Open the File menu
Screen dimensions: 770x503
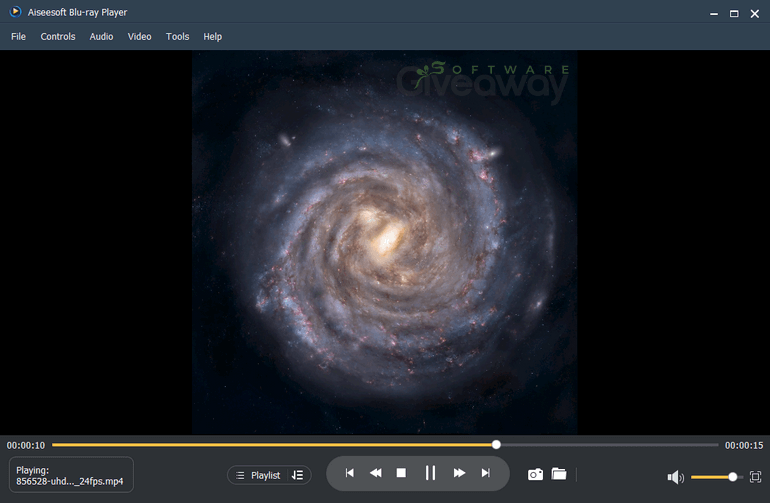click(x=18, y=37)
